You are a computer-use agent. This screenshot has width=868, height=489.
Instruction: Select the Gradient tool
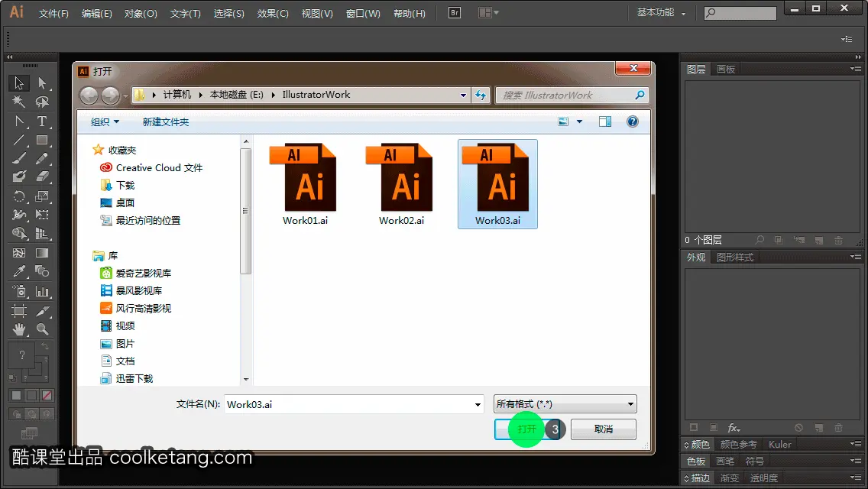42,253
